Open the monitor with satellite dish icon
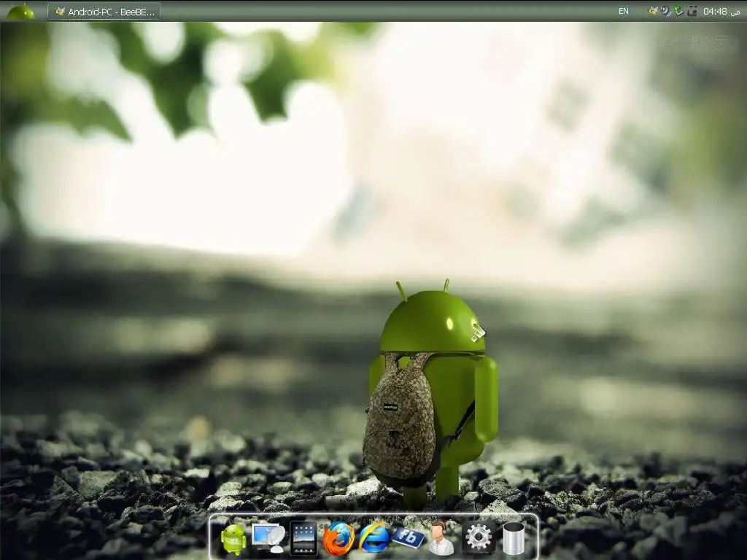 [x=268, y=538]
